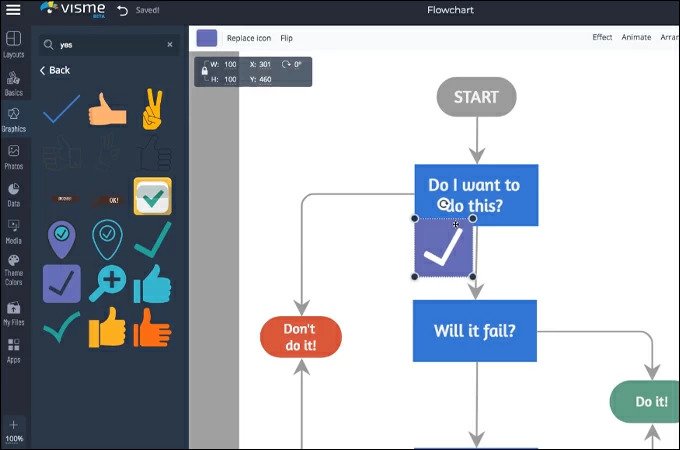Open the Apps sidebar panel
This screenshot has width=680, height=450.
[14, 349]
